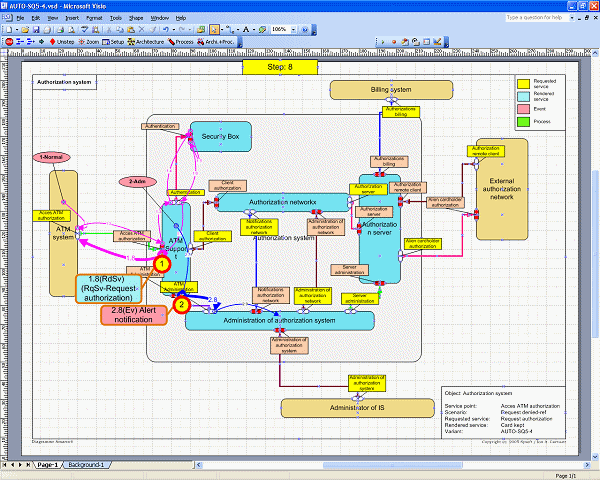
Task: Click the Architecture button
Action: pyautogui.click(x=146, y=42)
